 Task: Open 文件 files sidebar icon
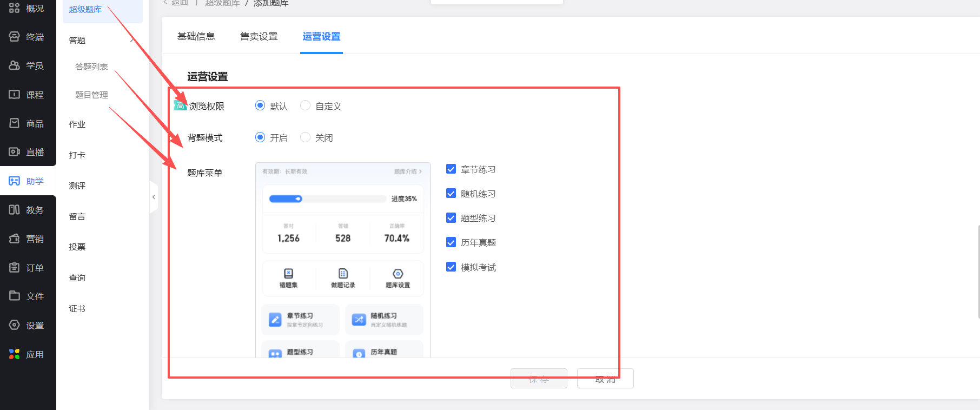(15, 296)
